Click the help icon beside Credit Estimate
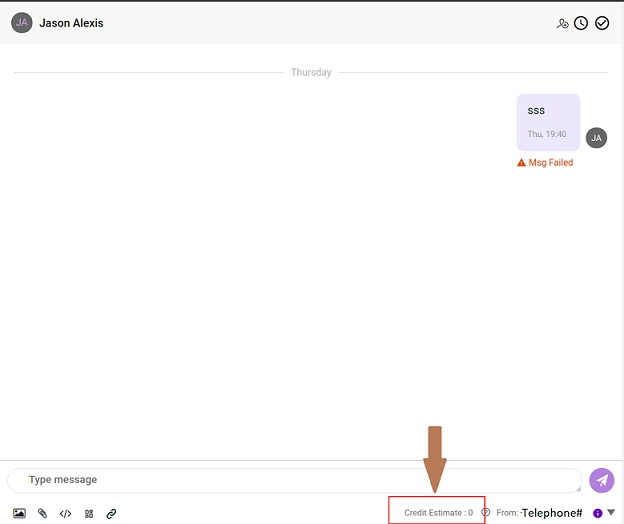Screen dimensions: 624x524 [486, 512]
